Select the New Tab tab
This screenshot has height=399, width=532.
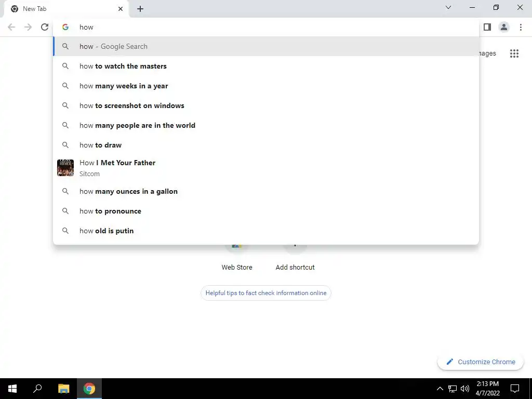coord(66,9)
